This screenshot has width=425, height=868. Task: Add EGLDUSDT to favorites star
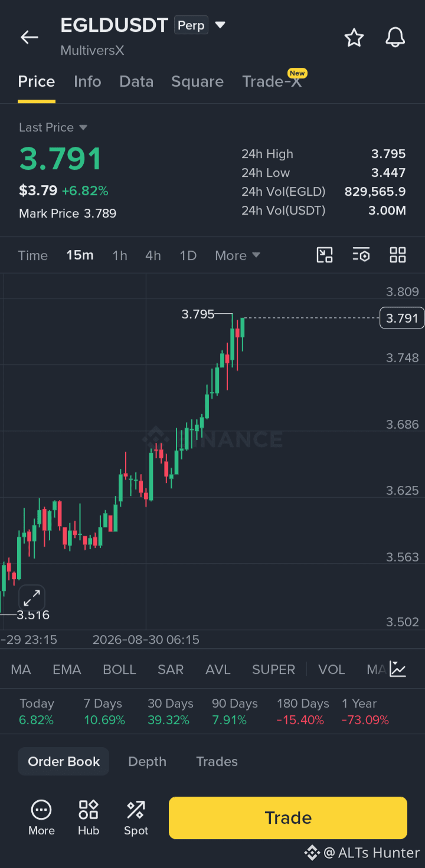(x=354, y=38)
